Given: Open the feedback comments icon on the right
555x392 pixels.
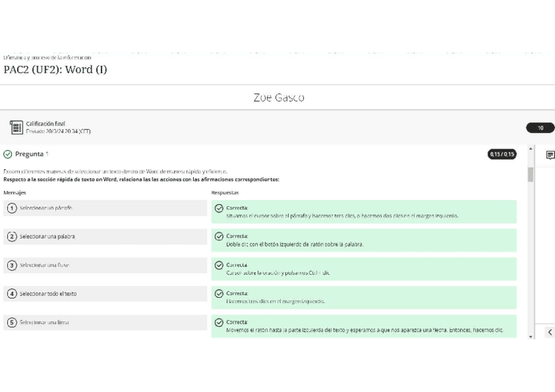Looking at the screenshot, I should 550,155.
